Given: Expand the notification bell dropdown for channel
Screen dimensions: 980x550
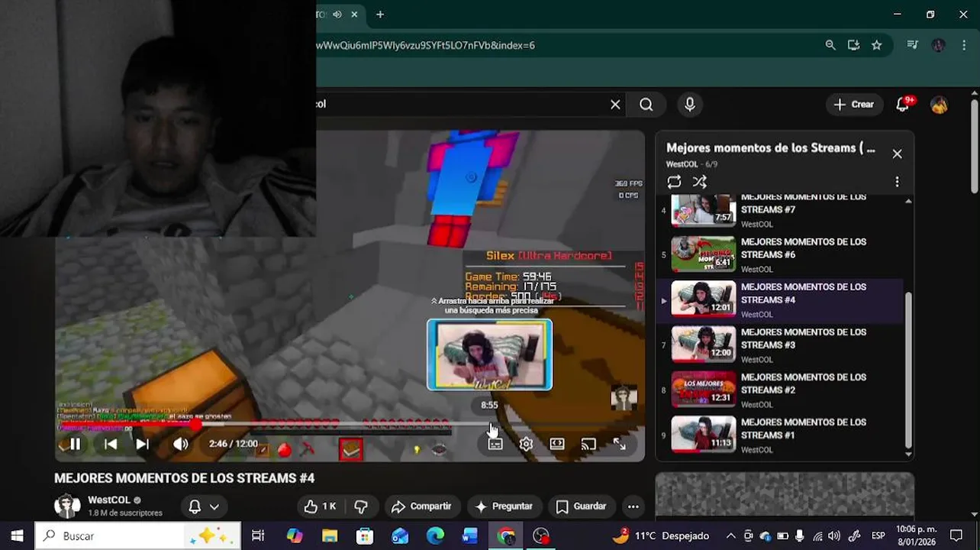Looking at the screenshot, I should [x=204, y=506].
